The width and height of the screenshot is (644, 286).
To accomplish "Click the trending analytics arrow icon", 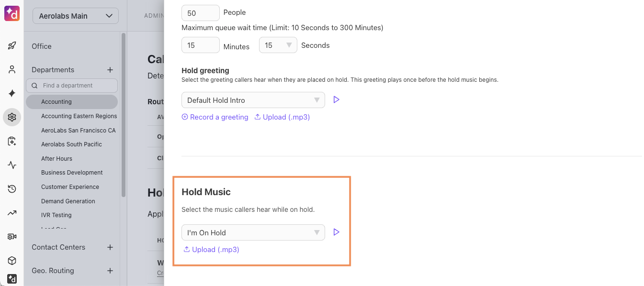I will [x=12, y=213].
